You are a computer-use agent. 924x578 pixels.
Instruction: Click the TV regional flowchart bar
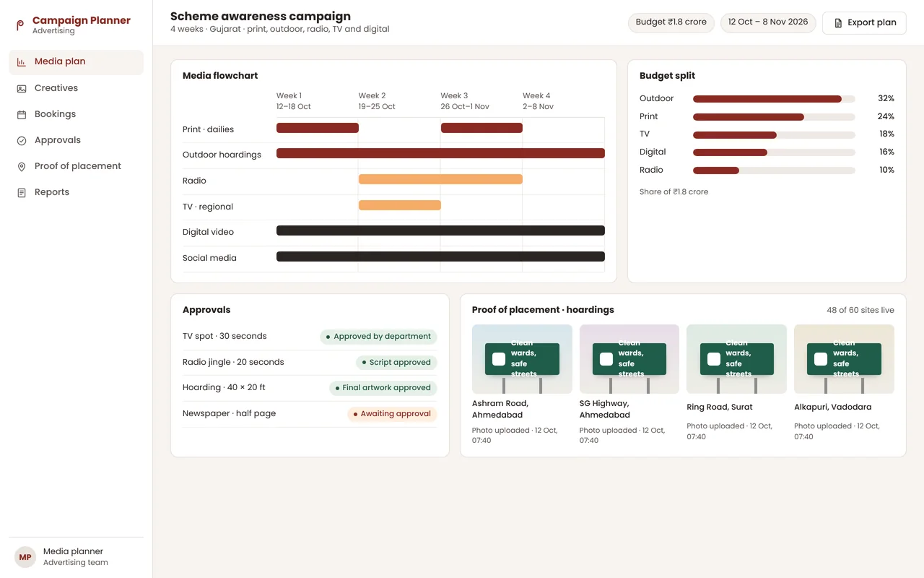coord(400,205)
